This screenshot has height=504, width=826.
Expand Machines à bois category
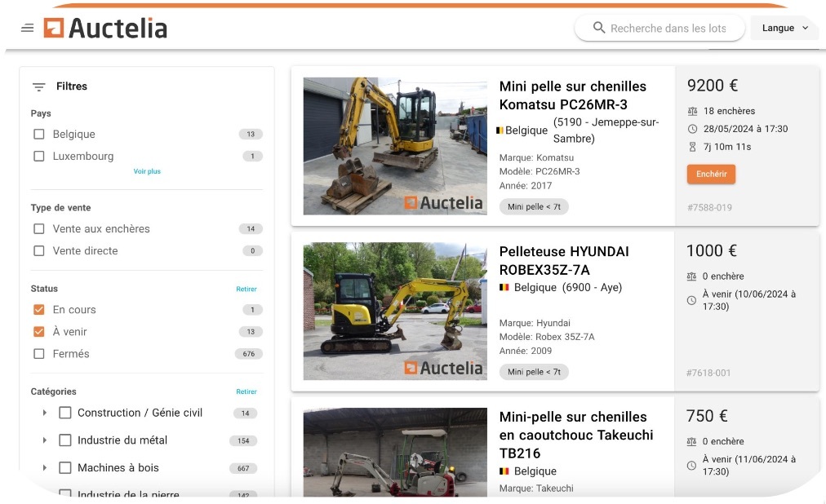[45, 467]
